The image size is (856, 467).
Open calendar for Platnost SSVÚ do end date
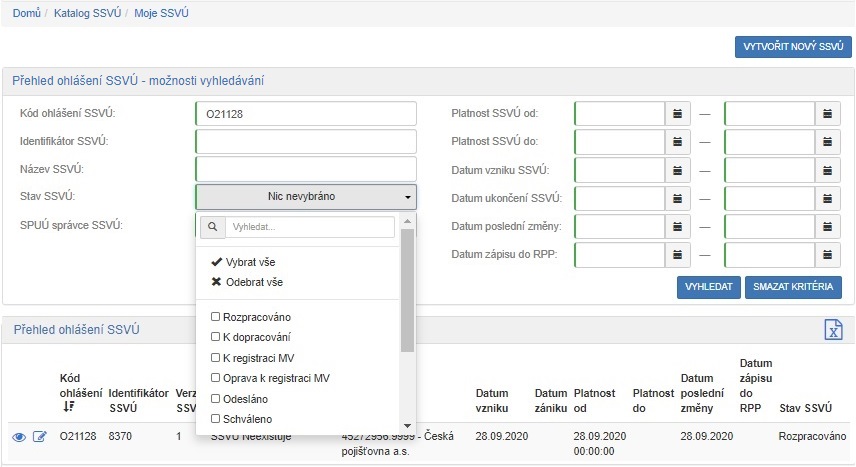[828, 141]
